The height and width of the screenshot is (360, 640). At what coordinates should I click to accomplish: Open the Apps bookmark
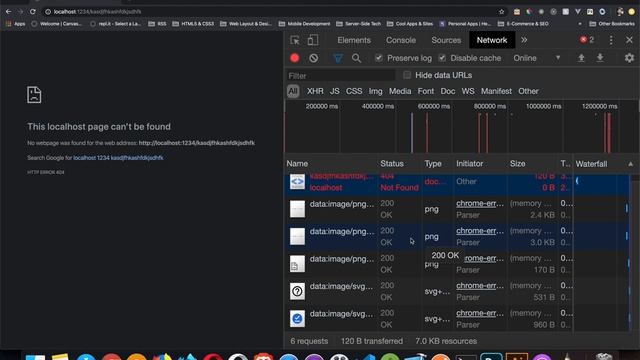click(x=16, y=24)
